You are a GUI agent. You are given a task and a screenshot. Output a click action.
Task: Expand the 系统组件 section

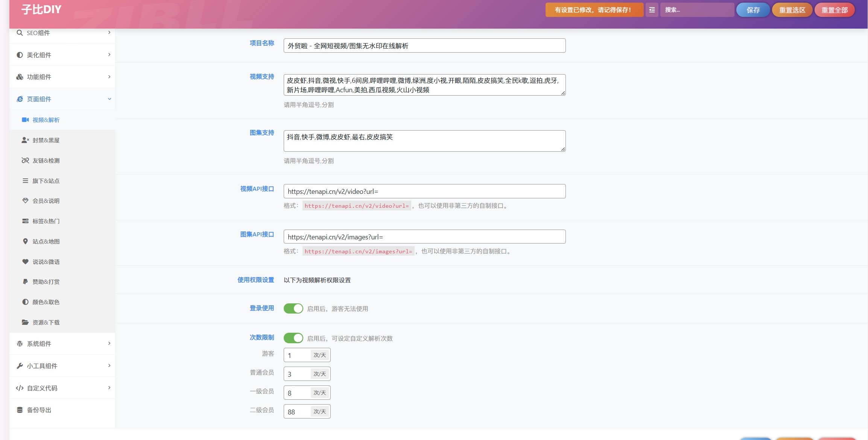click(x=62, y=343)
